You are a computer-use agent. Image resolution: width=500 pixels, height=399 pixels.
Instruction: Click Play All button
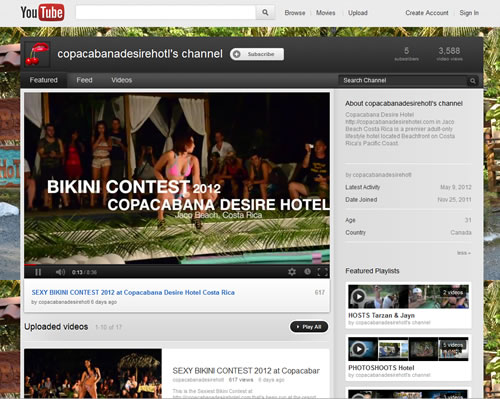coord(309,327)
